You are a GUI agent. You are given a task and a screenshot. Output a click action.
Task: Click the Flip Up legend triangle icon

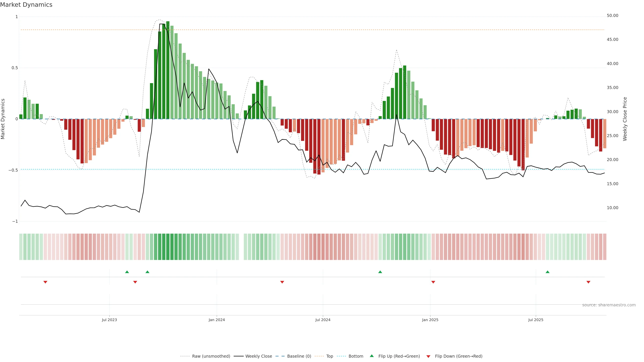(371, 356)
